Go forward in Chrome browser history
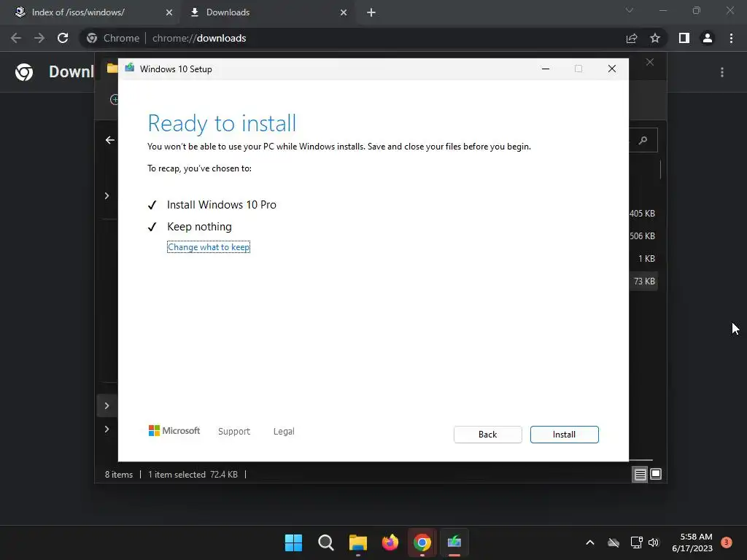This screenshot has height=560, width=747. point(39,38)
